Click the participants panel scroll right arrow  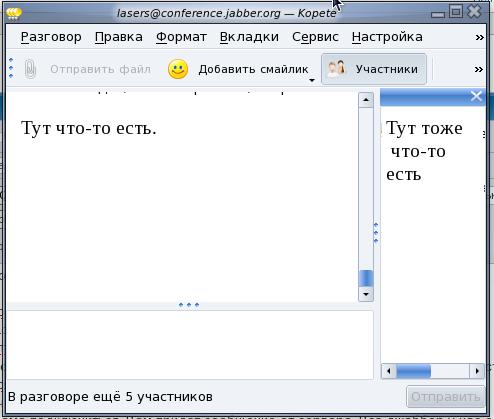click(x=477, y=371)
